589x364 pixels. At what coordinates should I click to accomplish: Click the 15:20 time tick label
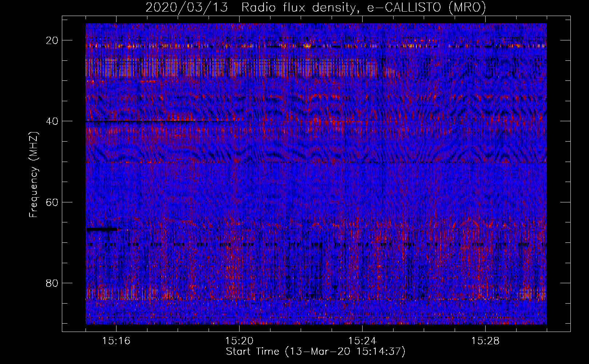[239, 341]
